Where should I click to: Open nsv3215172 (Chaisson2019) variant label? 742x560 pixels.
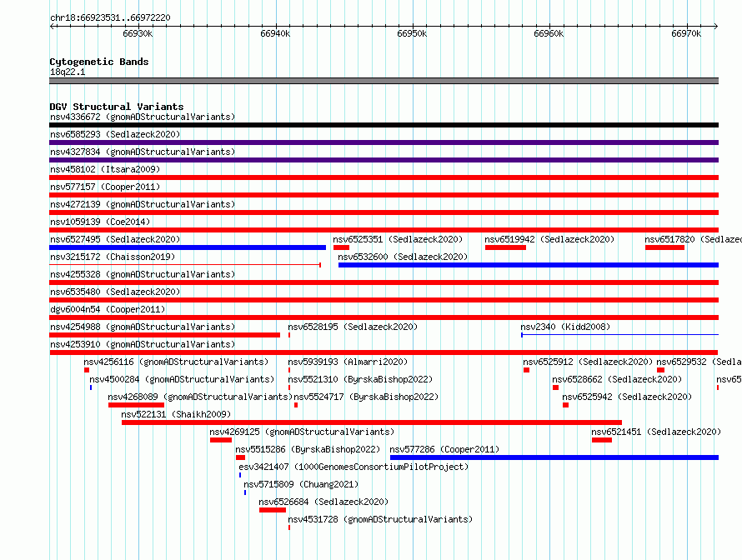coord(113,257)
